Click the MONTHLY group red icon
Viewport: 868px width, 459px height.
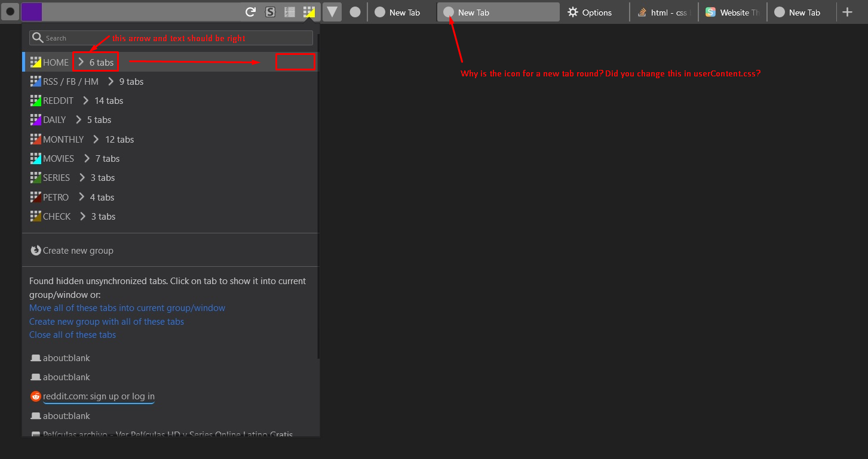pyautogui.click(x=36, y=139)
